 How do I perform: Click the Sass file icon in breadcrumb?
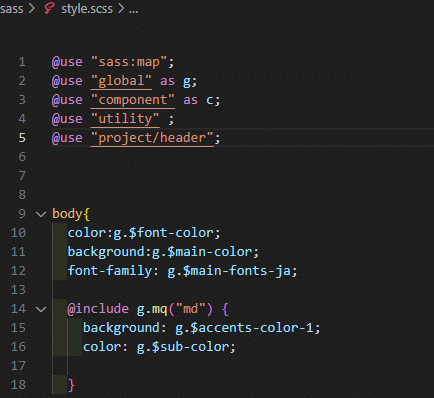coord(49,8)
